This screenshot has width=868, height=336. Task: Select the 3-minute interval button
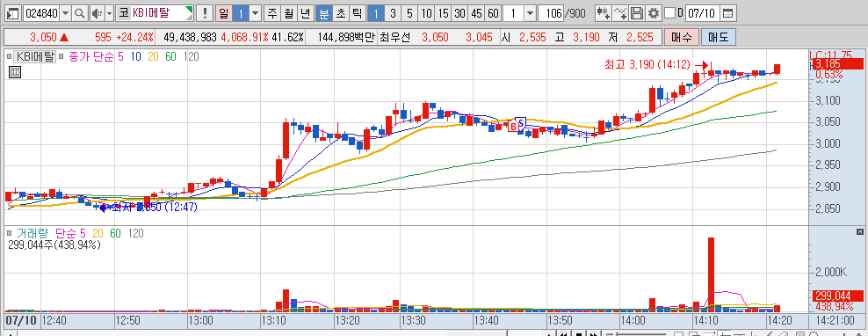(x=393, y=12)
